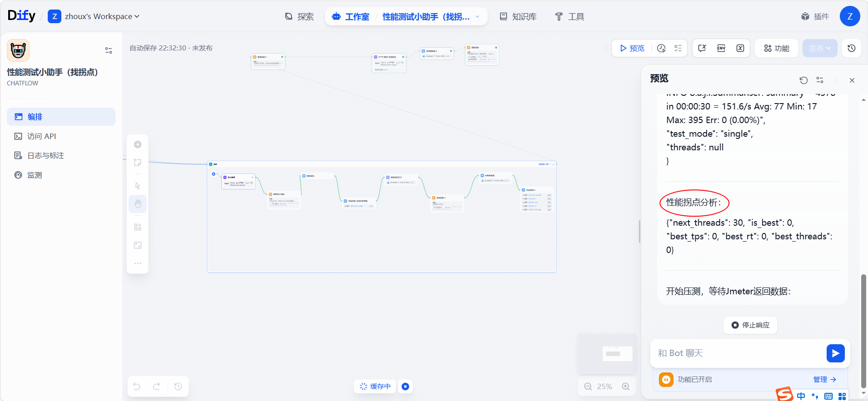868x401 pixels.
Task: Restart the preview conversation
Action: tap(803, 80)
